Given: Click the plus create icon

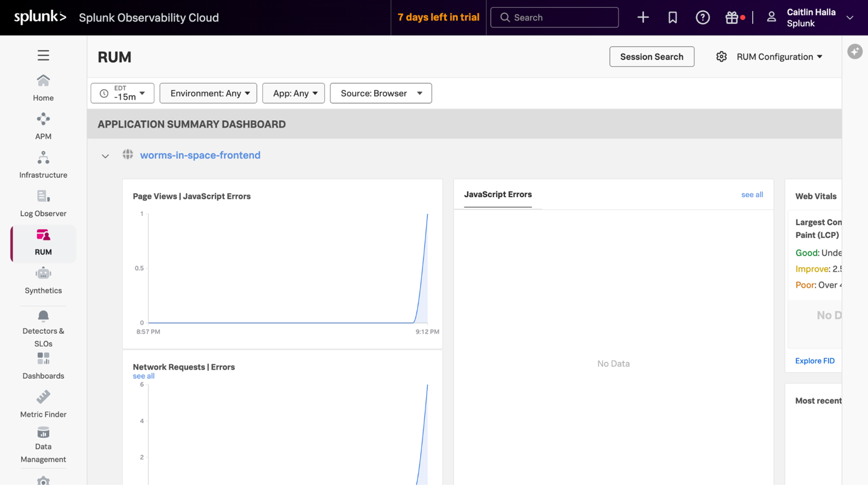Looking at the screenshot, I should pos(643,18).
